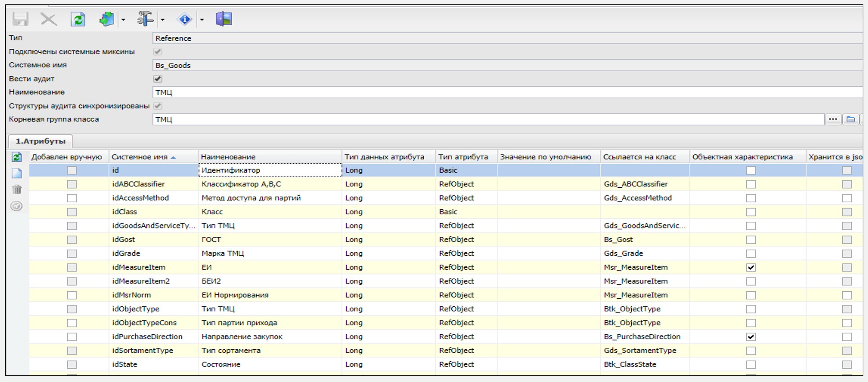Select the idGost attribute row
The width and height of the screenshot is (868, 382).
click(x=124, y=239)
